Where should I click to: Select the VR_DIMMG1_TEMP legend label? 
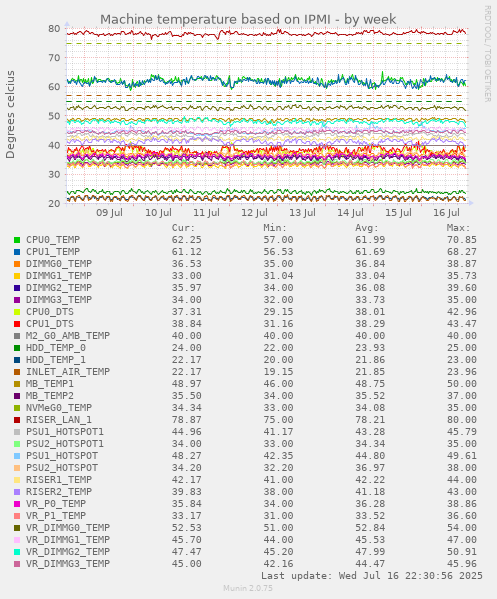click(x=68, y=540)
